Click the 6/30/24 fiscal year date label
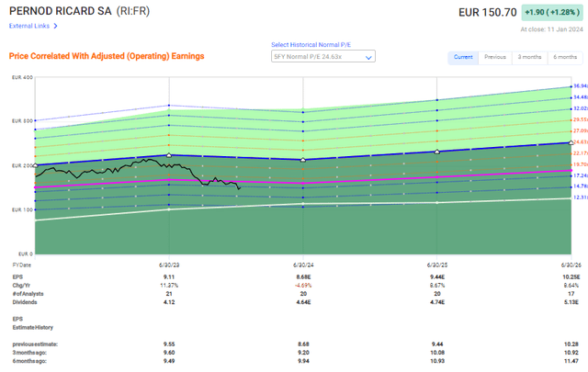Image resolution: width=588 pixels, height=372 pixels. pyautogui.click(x=303, y=265)
